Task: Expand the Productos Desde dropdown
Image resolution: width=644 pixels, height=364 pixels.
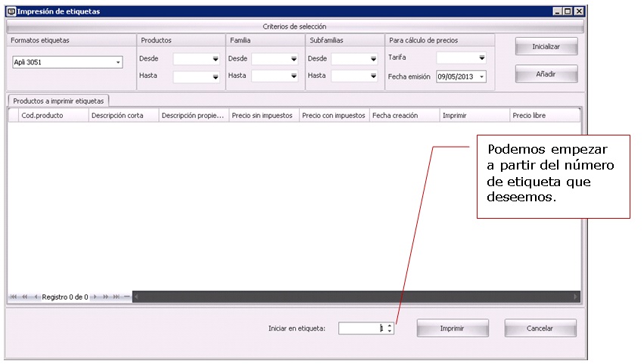Action: [x=215, y=58]
